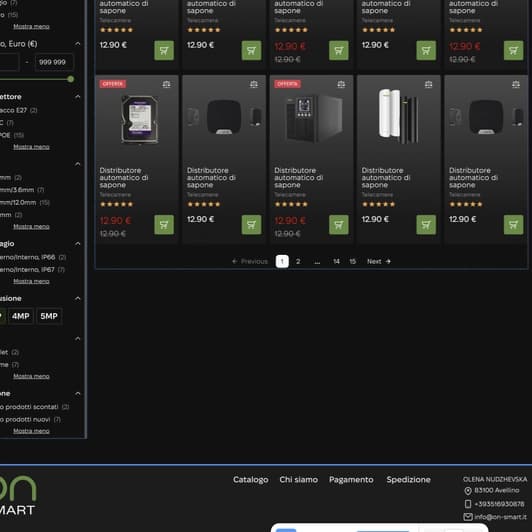Open Chi siamo in the footer menu
The height and width of the screenshot is (532, 532).
point(299,480)
